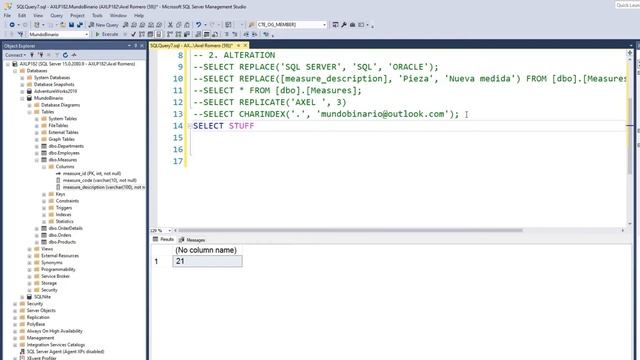Select the measure_id primary key column

coord(92,173)
